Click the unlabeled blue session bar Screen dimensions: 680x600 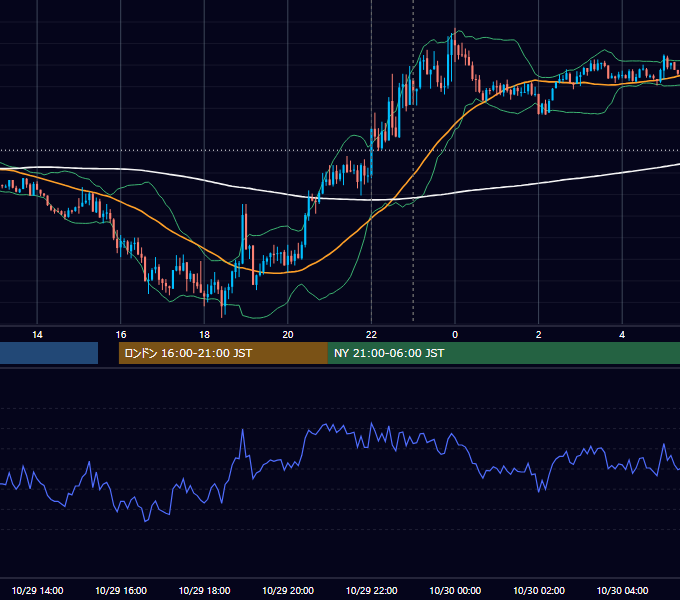(49, 353)
